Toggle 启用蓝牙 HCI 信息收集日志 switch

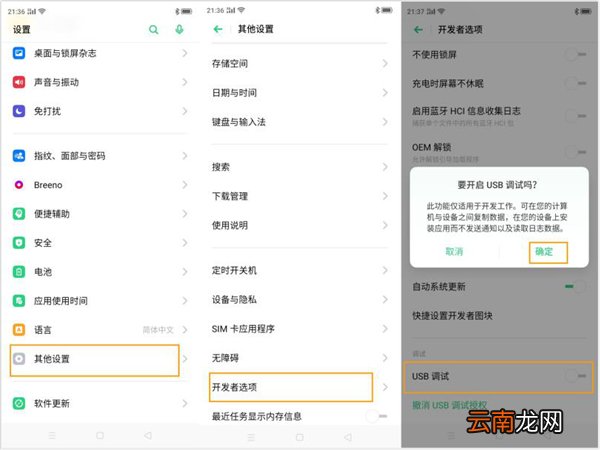pyautogui.click(x=576, y=116)
